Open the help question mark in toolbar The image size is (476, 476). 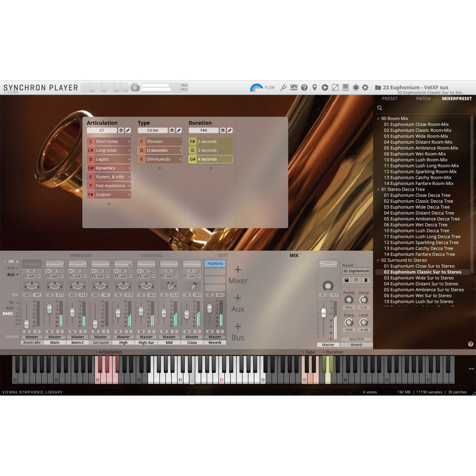click(x=304, y=88)
